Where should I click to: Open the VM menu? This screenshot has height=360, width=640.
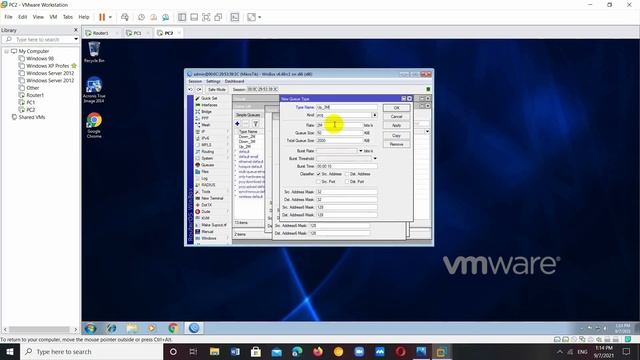53,17
